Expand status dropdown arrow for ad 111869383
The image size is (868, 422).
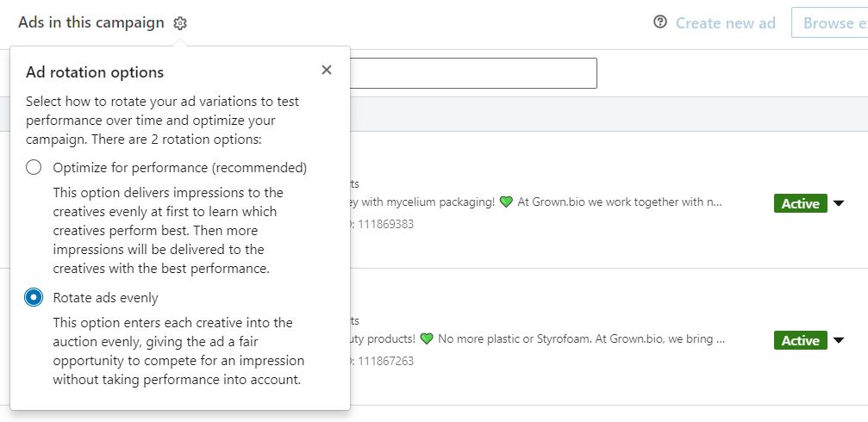839,203
